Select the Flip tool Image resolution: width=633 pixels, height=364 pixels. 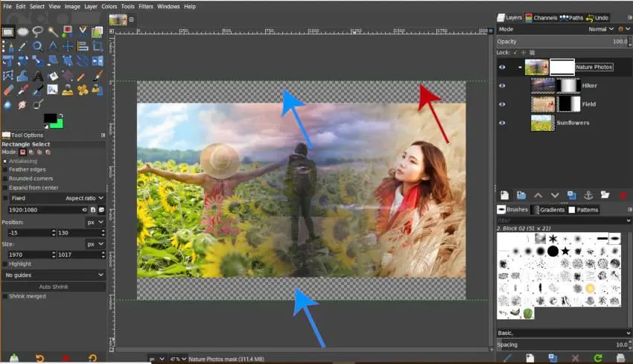(98, 61)
